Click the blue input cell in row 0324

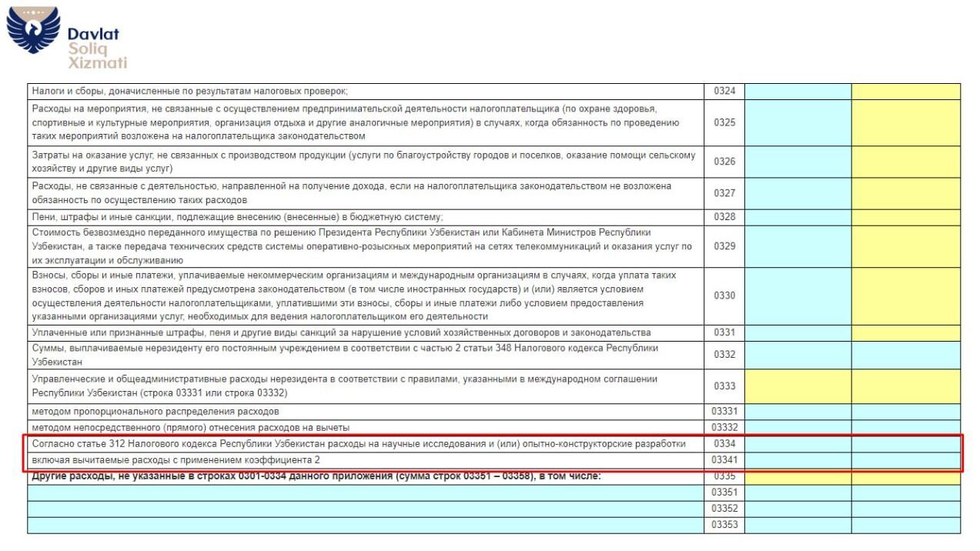798,91
